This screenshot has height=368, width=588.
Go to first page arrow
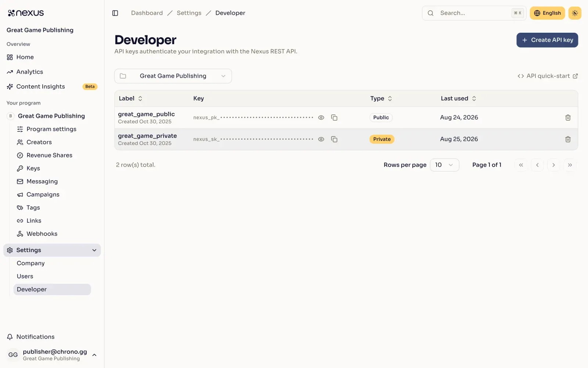[521, 165]
